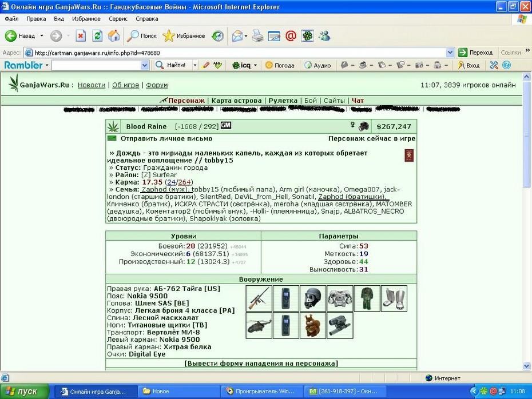Click the green flower ICQ toolbar icon

point(307,36)
